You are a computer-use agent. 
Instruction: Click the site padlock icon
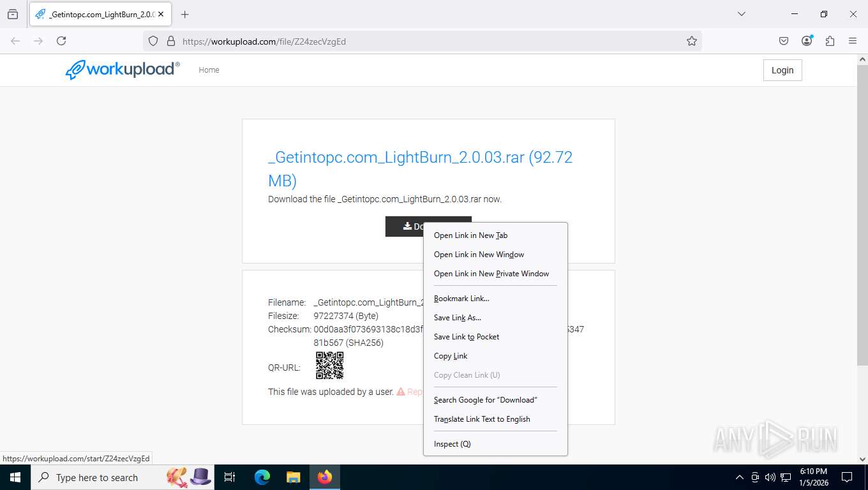click(170, 41)
